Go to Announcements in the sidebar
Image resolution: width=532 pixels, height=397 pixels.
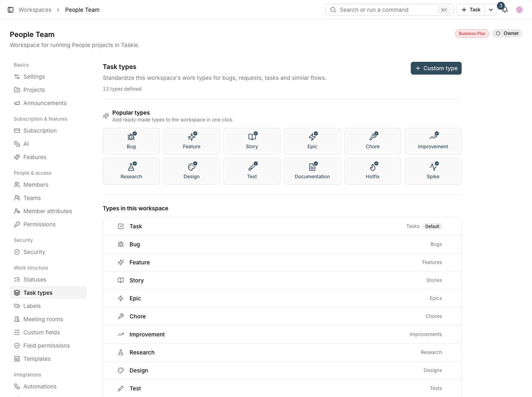coord(48,103)
